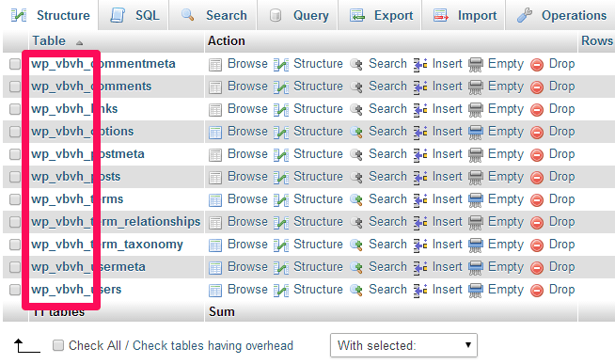Tick the wp_vbvh_users row checkbox

15,290
